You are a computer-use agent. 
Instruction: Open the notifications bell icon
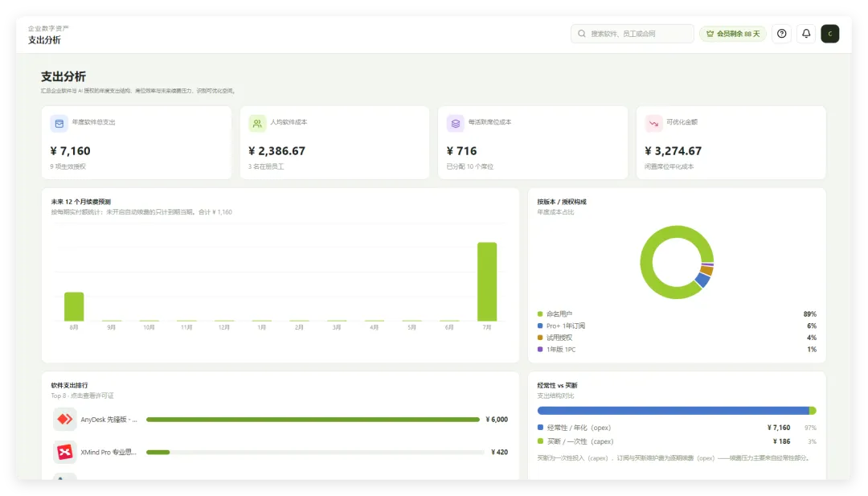point(806,34)
